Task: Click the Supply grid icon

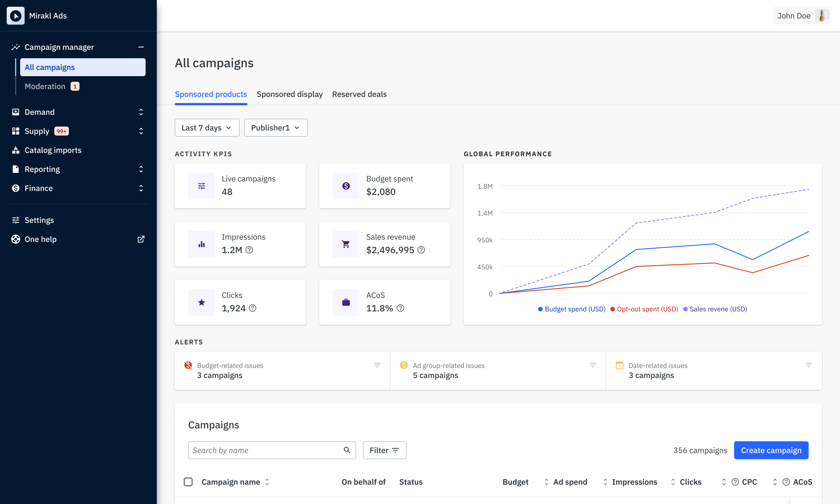Action: click(x=16, y=131)
